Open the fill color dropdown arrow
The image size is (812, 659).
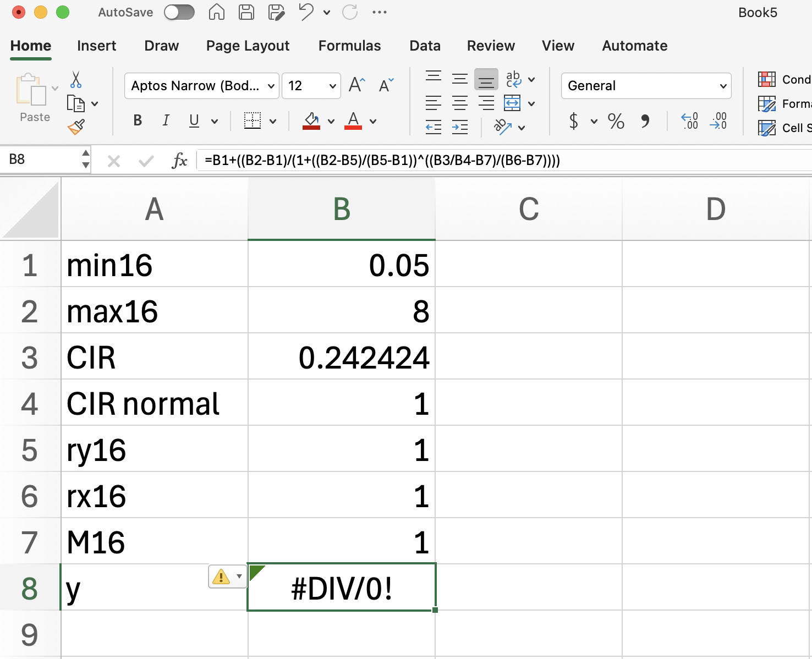point(331,121)
